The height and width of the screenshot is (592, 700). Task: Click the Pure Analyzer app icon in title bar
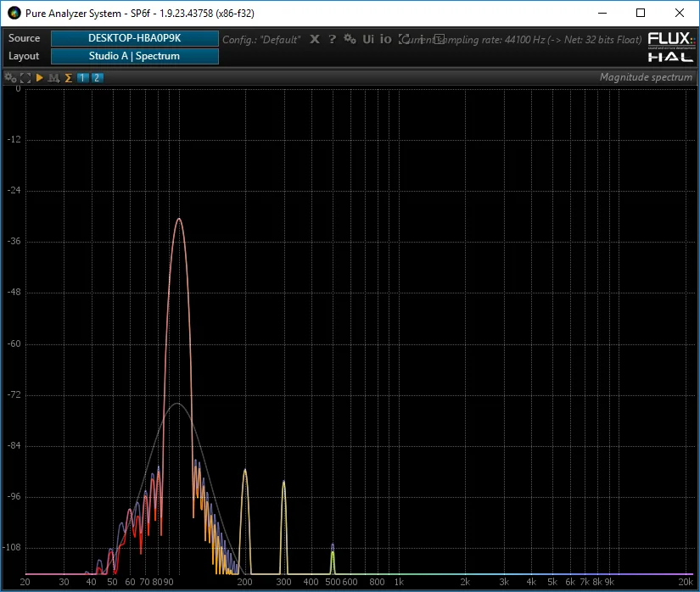14,13
